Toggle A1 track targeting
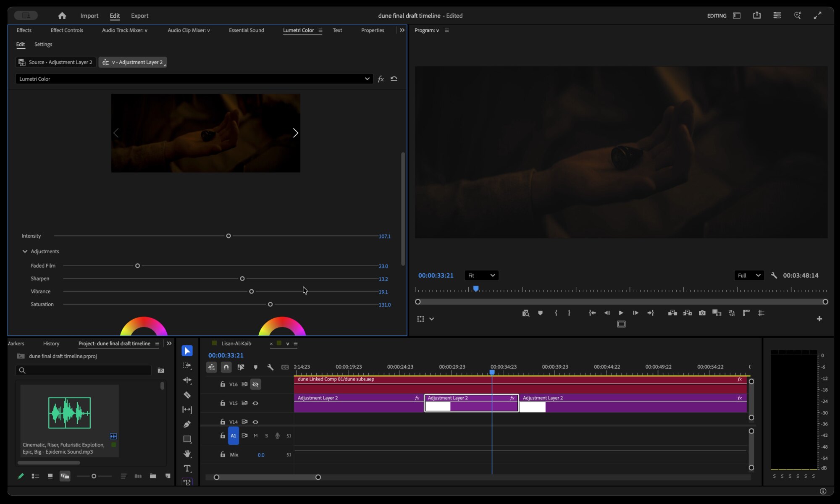840x504 pixels. pos(234,436)
